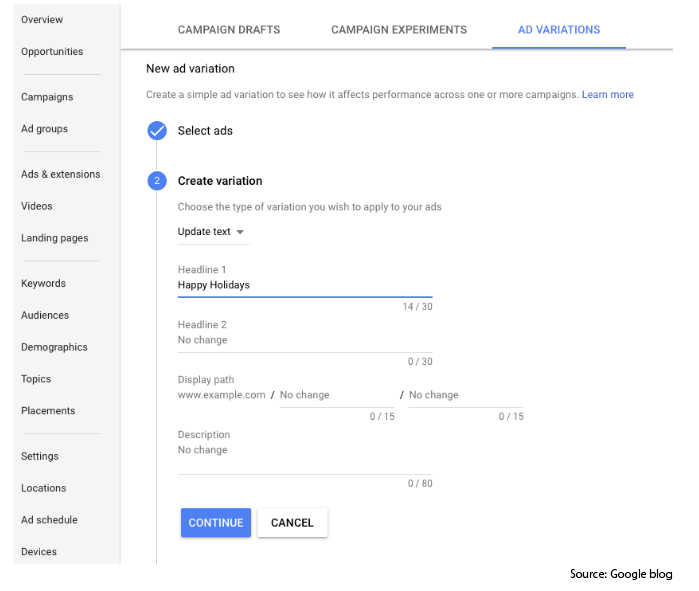Switch to Campaign Drafts tab
This screenshot has height=591, width=699.
[229, 30]
